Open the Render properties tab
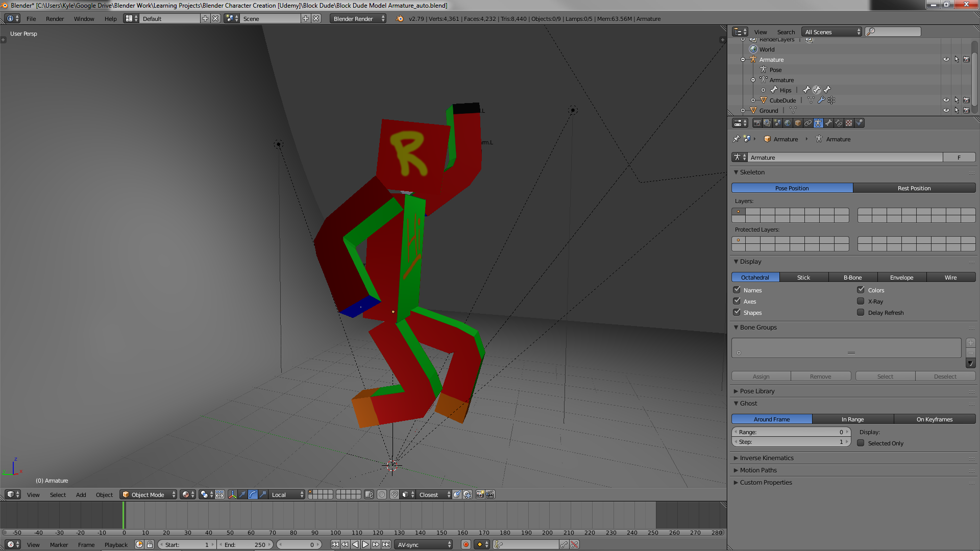This screenshot has width=980, height=551. pos(756,123)
